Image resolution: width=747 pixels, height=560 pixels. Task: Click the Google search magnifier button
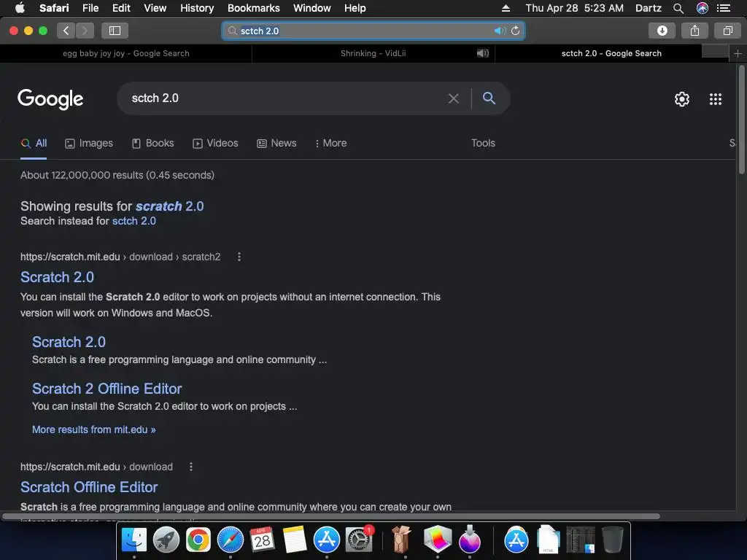489,98
